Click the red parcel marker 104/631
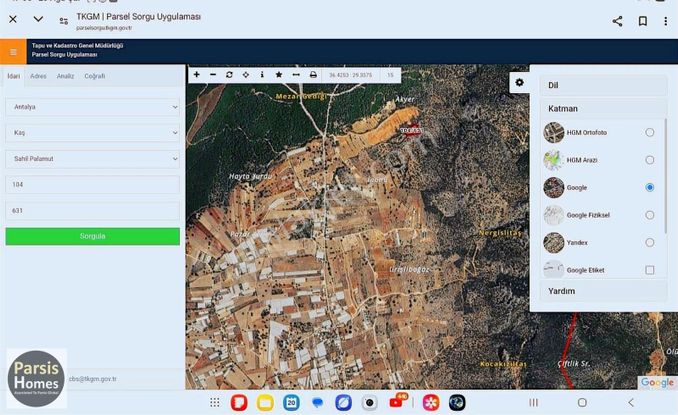The image size is (678, 415). click(x=411, y=130)
